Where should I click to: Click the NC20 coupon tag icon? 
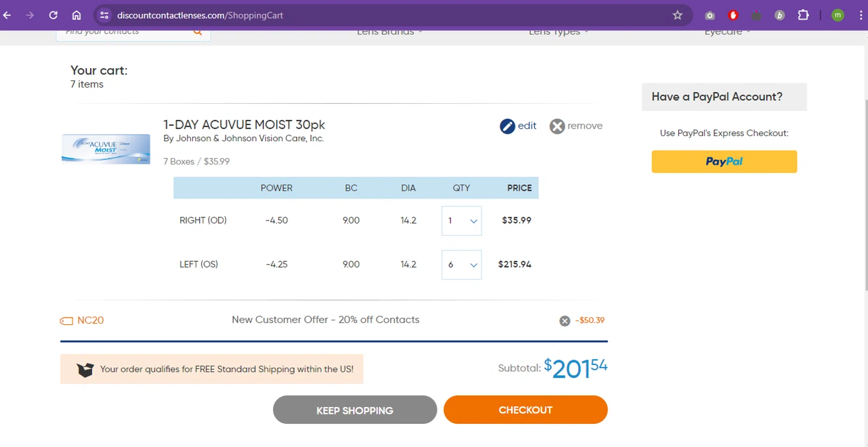(x=67, y=321)
